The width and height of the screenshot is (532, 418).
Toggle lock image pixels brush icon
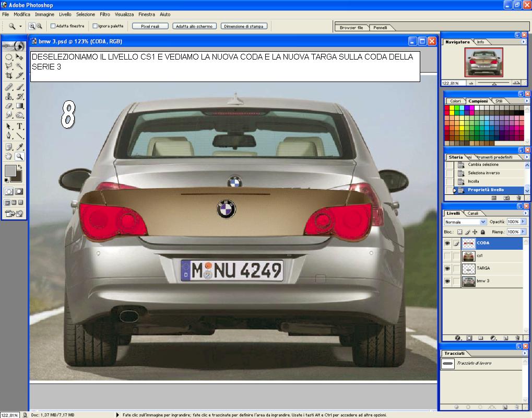pos(468,232)
